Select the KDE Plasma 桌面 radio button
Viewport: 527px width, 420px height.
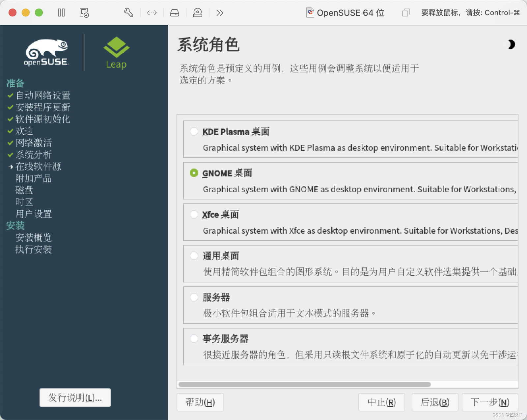194,131
